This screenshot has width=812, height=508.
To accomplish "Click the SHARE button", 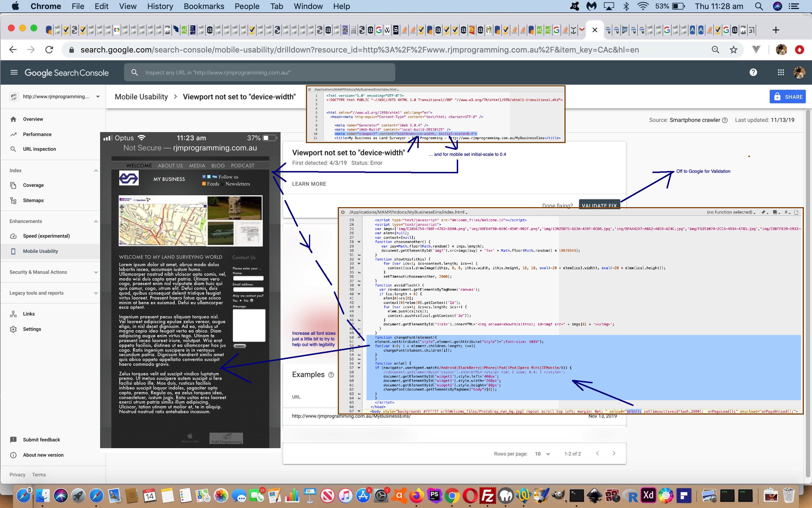I will pyautogui.click(x=787, y=97).
